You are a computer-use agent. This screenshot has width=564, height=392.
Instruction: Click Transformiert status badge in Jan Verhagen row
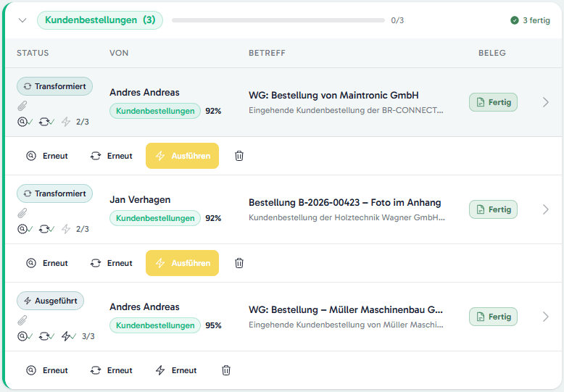point(54,193)
